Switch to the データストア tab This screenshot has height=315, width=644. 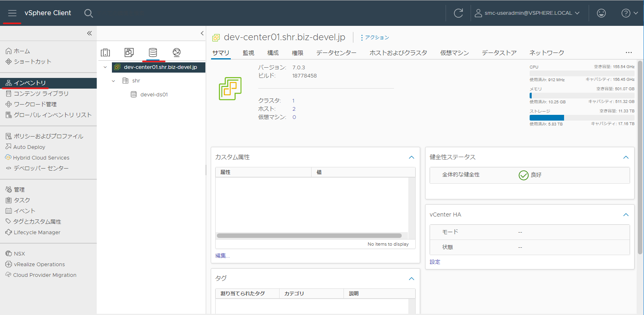tap(499, 53)
